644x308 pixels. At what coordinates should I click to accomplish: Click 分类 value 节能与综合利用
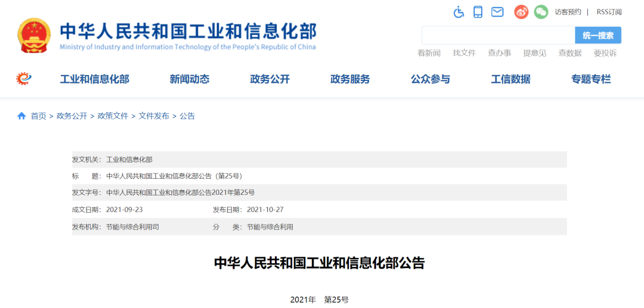pyautogui.click(x=270, y=226)
